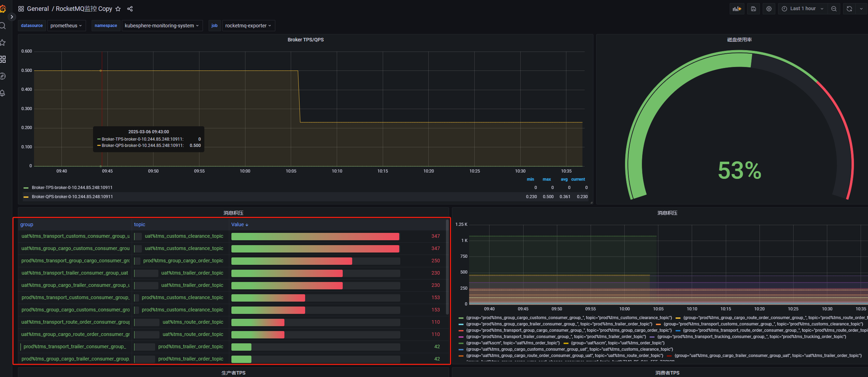Sort the legend by max column
Image resolution: width=868 pixels, height=377 pixels.
tap(547, 179)
